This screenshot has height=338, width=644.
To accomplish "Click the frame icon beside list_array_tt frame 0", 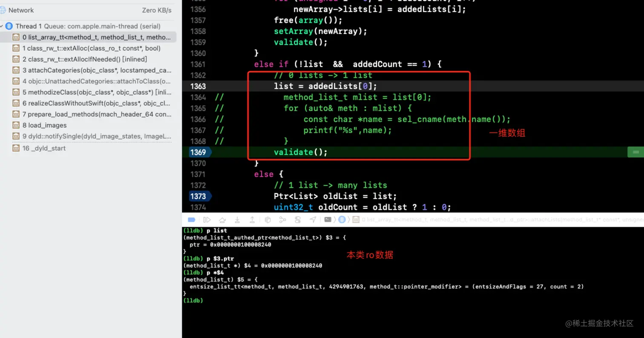I will 16,37.
